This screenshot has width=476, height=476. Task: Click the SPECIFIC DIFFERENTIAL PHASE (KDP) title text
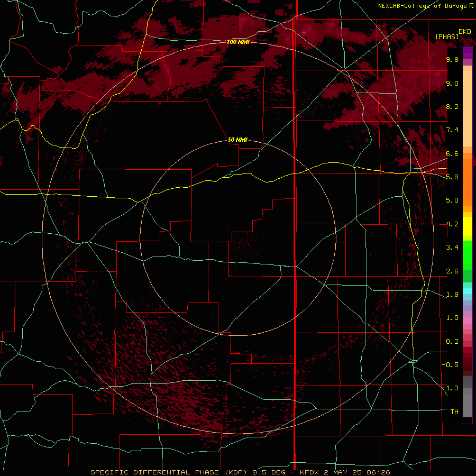coord(170,472)
